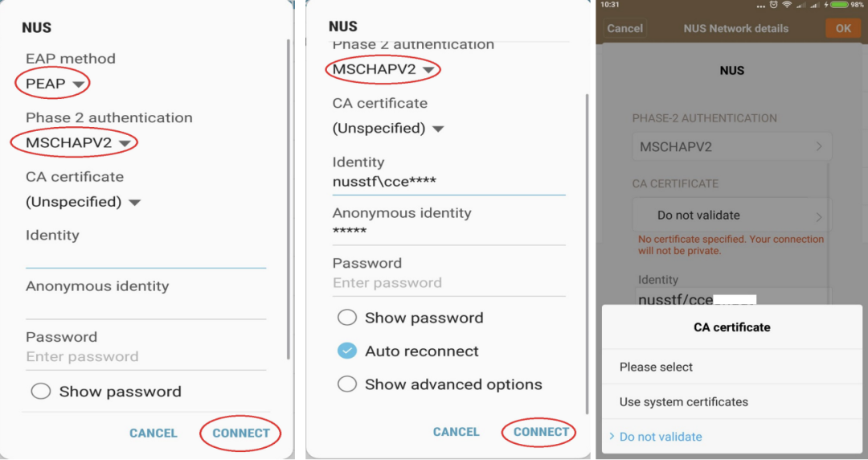Open the PEAP EAP method dropdown
The width and height of the screenshot is (868, 460).
(55, 84)
